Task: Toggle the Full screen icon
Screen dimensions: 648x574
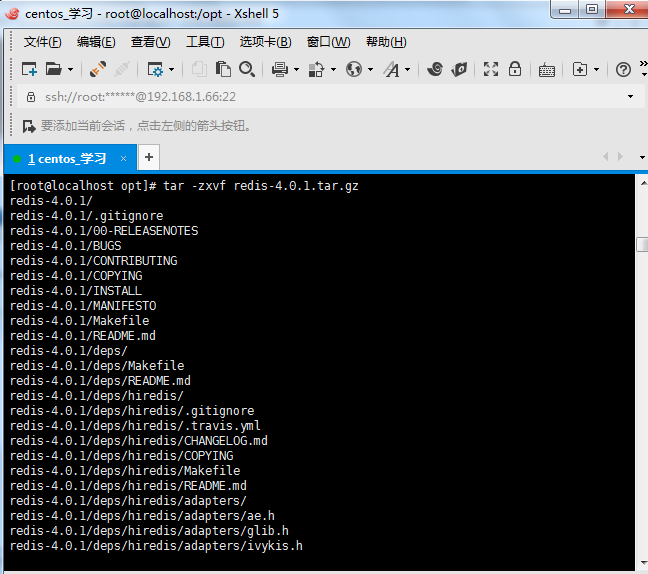Action: coord(491,69)
